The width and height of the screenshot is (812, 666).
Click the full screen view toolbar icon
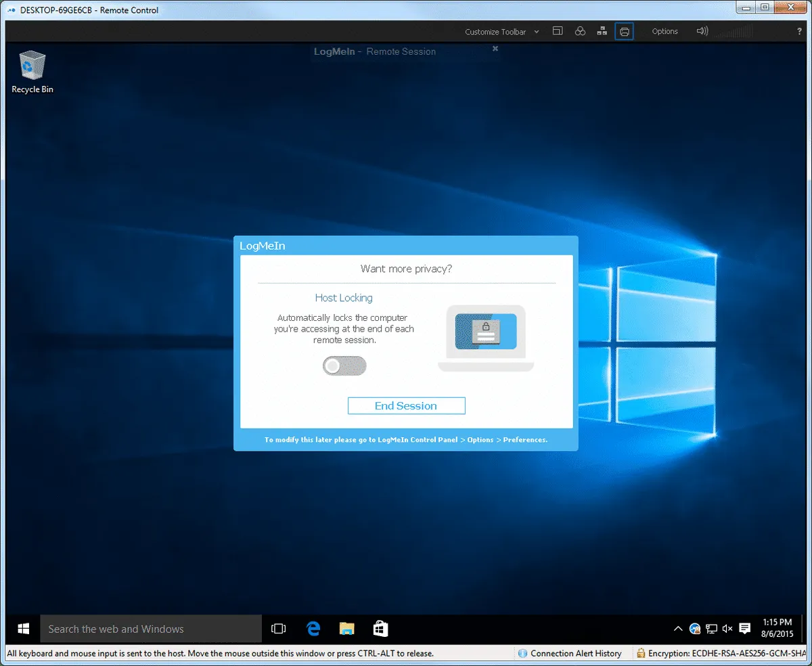558,31
